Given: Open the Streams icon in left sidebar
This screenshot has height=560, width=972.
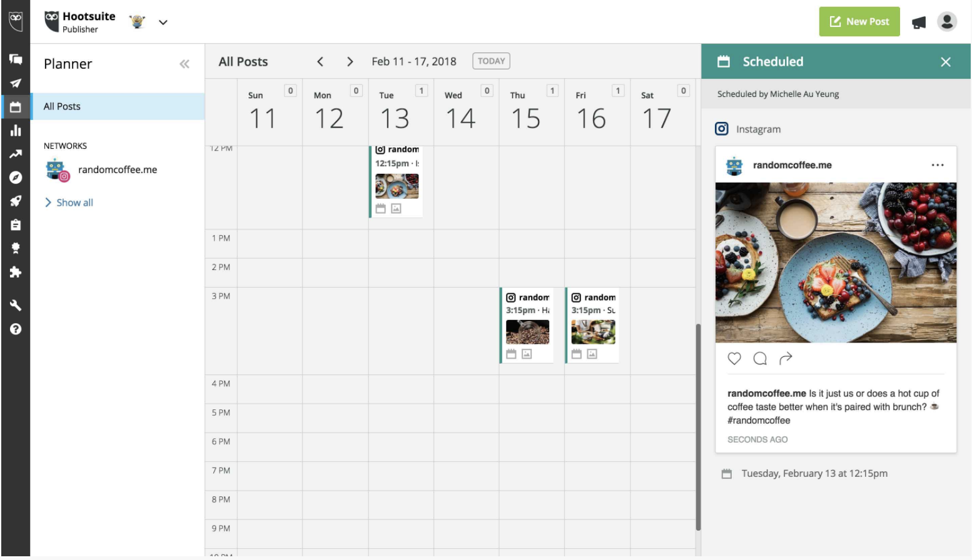Looking at the screenshot, I should tap(16, 59).
